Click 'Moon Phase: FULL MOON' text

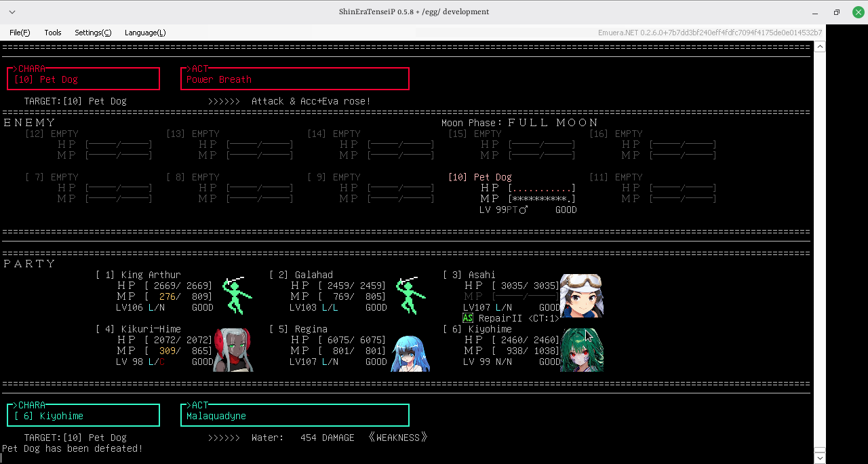(520, 123)
